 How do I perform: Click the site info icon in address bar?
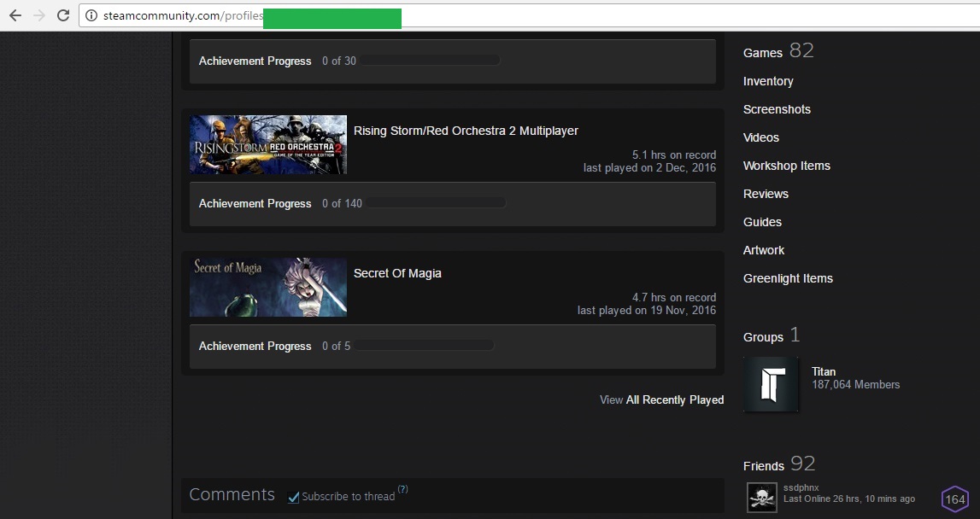[91, 15]
